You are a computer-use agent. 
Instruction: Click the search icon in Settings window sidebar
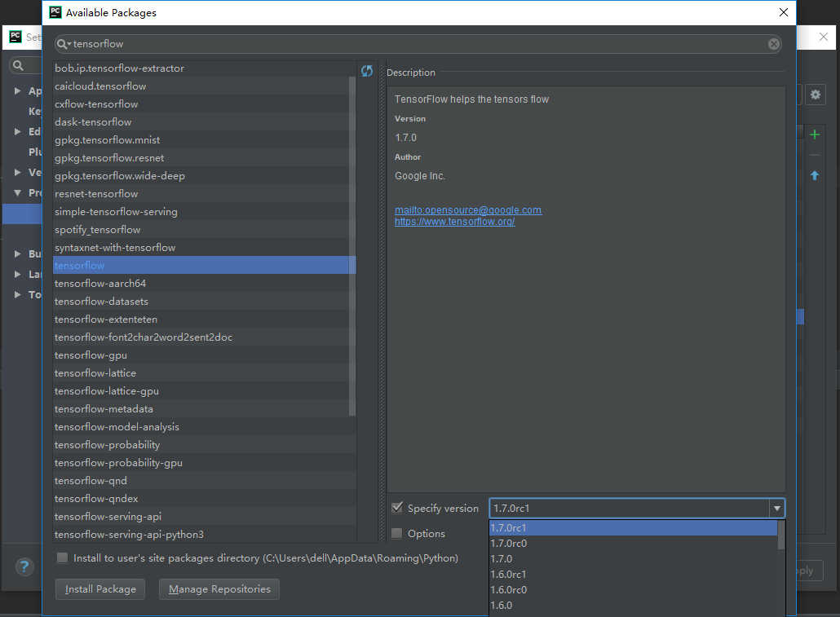[18, 65]
